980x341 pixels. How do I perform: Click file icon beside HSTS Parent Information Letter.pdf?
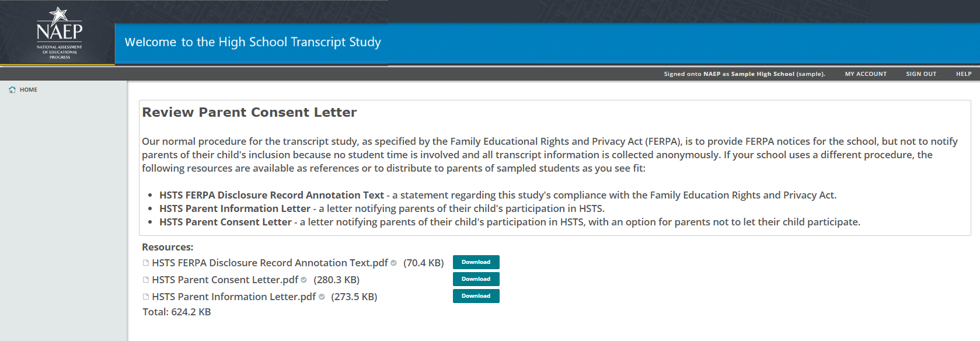pyautogui.click(x=146, y=297)
